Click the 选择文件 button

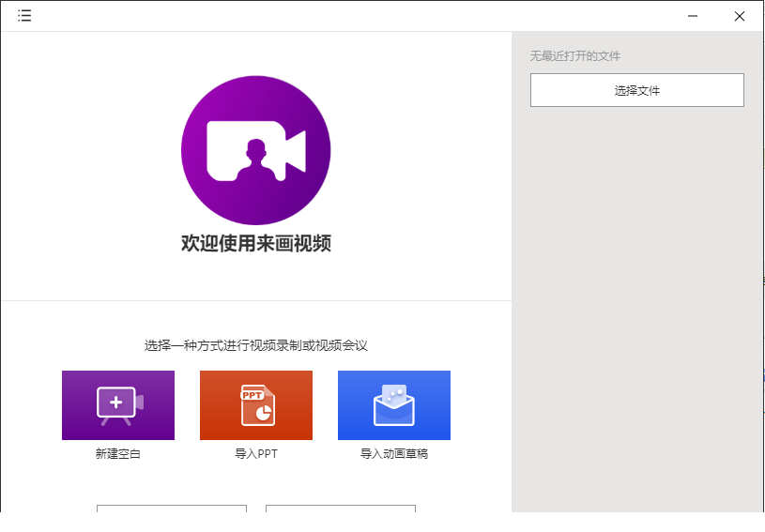pyautogui.click(x=637, y=90)
